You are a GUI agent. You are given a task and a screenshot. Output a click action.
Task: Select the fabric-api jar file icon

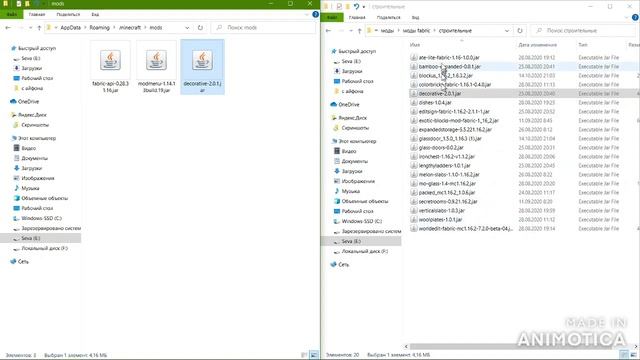(x=110, y=60)
